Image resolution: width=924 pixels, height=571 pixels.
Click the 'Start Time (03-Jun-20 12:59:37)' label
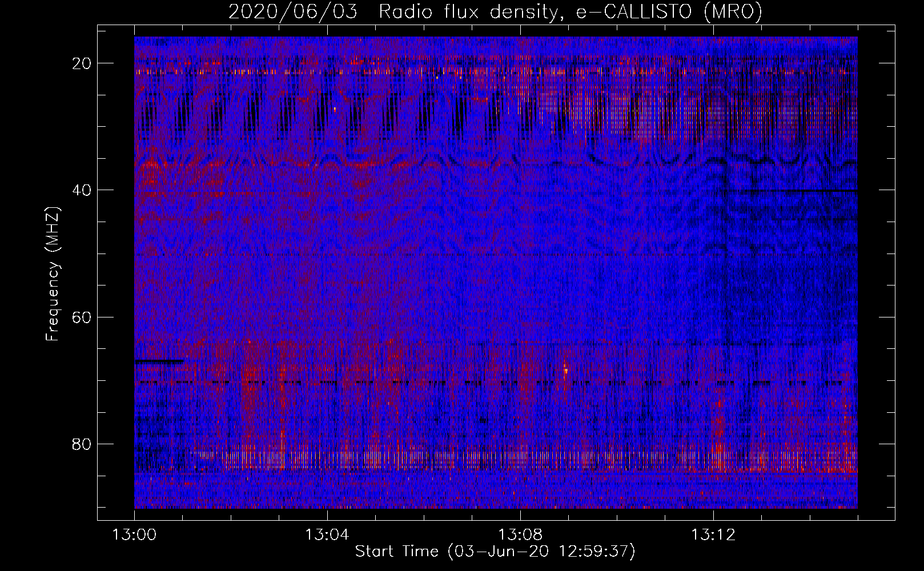495,552
